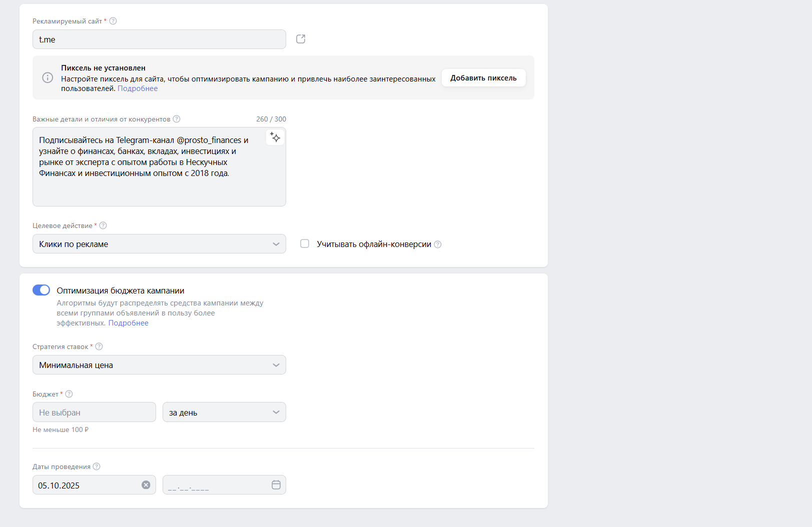This screenshot has height=527, width=812.
Task: Click help icon next to Рекламируемый сайт
Action: (x=113, y=21)
